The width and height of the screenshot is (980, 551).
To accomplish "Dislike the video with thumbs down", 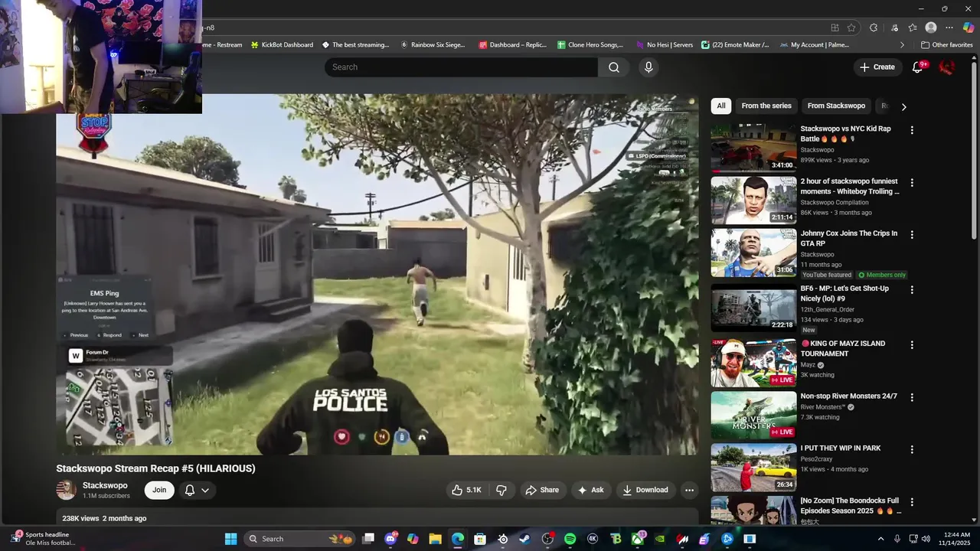I will point(501,490).
